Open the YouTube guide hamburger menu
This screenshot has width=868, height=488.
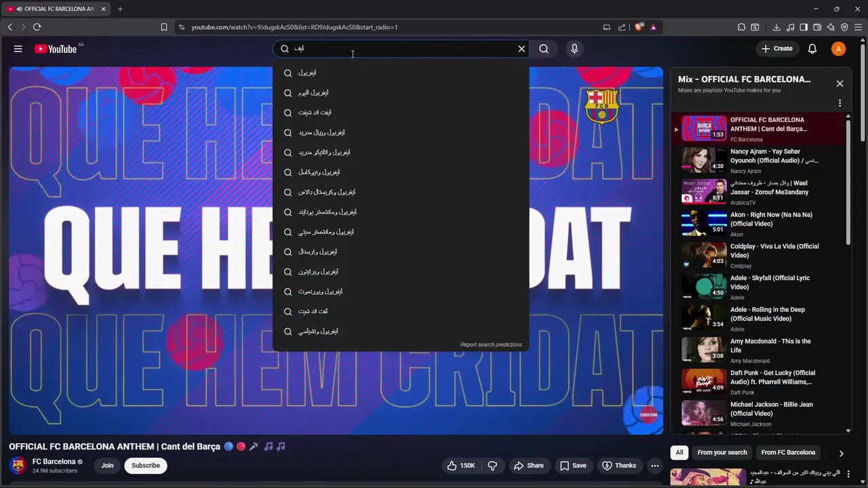coord(18,49)
